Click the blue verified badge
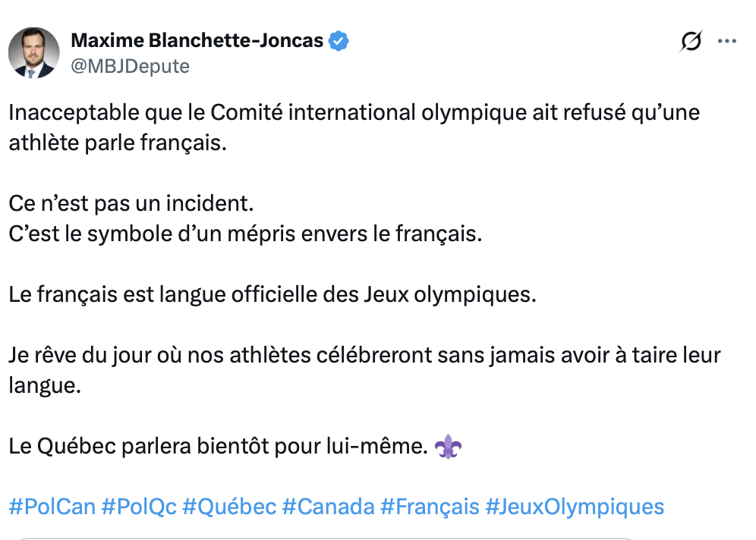The image size is (756, 540). click(x=339, y=41)
